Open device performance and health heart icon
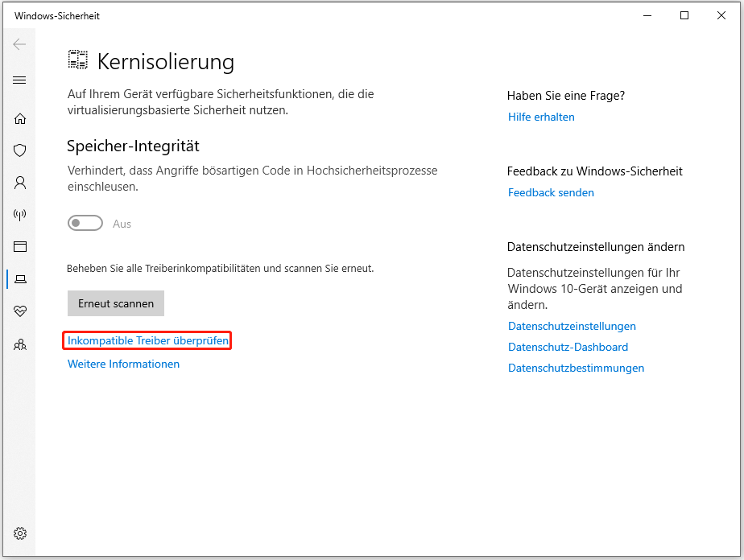 coord(20,311)
